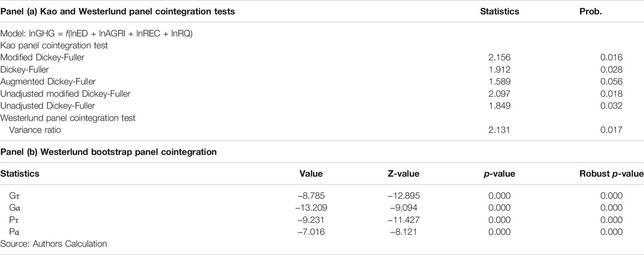The height and width of the screenshot is (255, 644).
Task: Select the Pτ row label
Action: tap(13, 220)
